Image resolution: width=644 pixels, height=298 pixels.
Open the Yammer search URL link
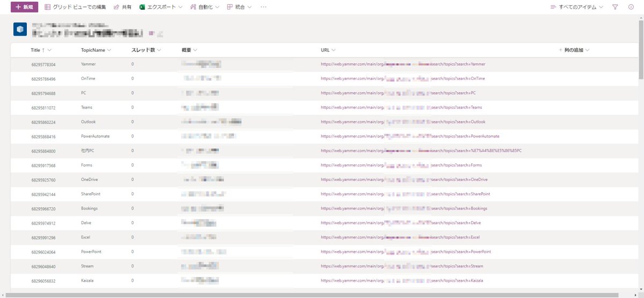(x=402, y=64)
